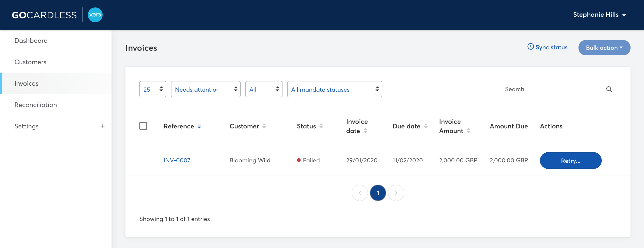This screenshot has width=644, height=248.
Task: Go to previous page arrow
Action: click(x=360, y=193)
